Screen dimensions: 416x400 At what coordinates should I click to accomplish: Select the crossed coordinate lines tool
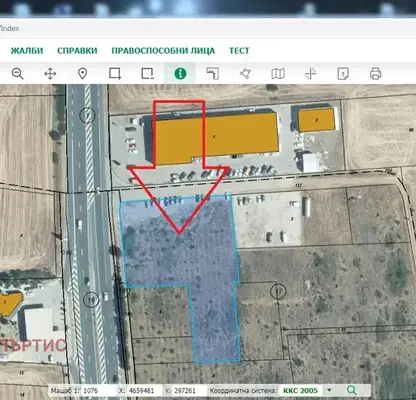coord(310,73)
